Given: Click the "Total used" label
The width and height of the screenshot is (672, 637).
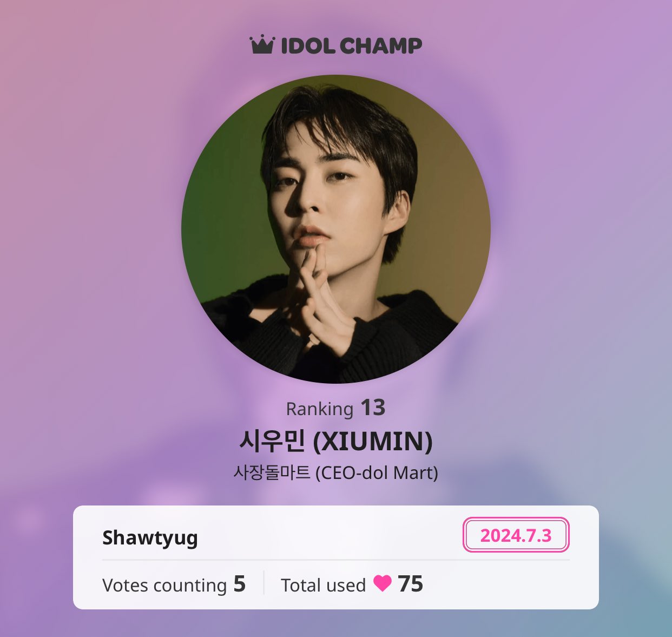Looking at the screenshot, I should (x=323, y=585).
